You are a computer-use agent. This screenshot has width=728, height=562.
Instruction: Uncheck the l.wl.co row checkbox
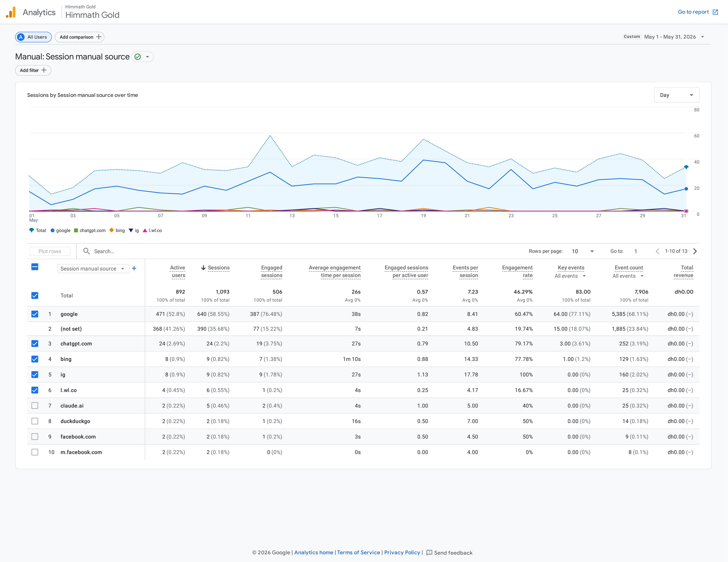tap(35, 390)
